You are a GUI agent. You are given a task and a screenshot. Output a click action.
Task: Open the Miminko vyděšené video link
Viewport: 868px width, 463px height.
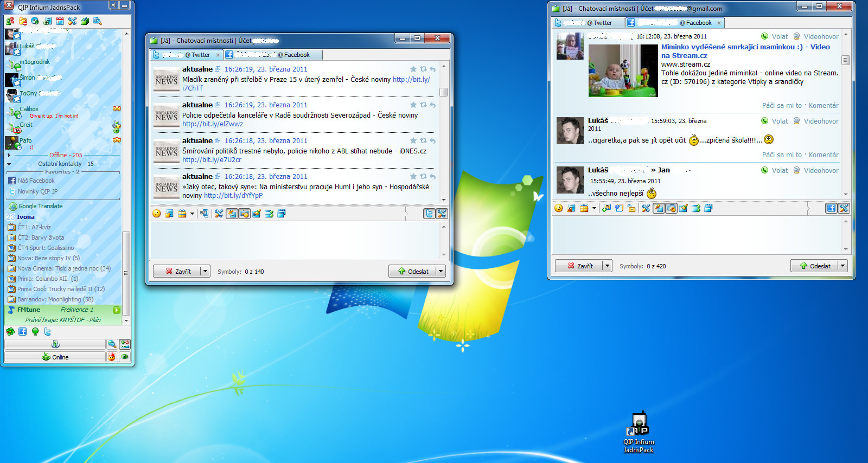click(x=745, y=51)
